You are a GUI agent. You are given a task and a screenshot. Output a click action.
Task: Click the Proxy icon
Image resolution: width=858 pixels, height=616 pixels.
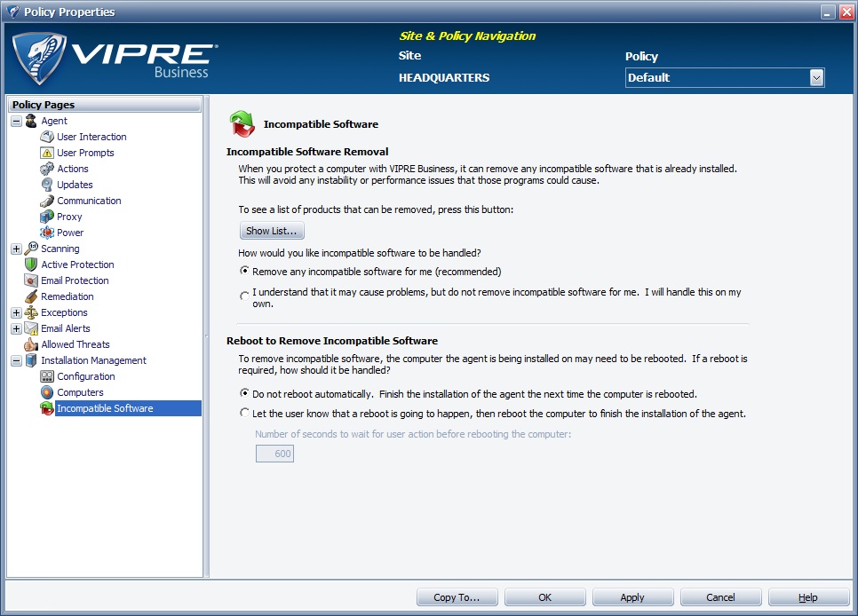point(47,217)
